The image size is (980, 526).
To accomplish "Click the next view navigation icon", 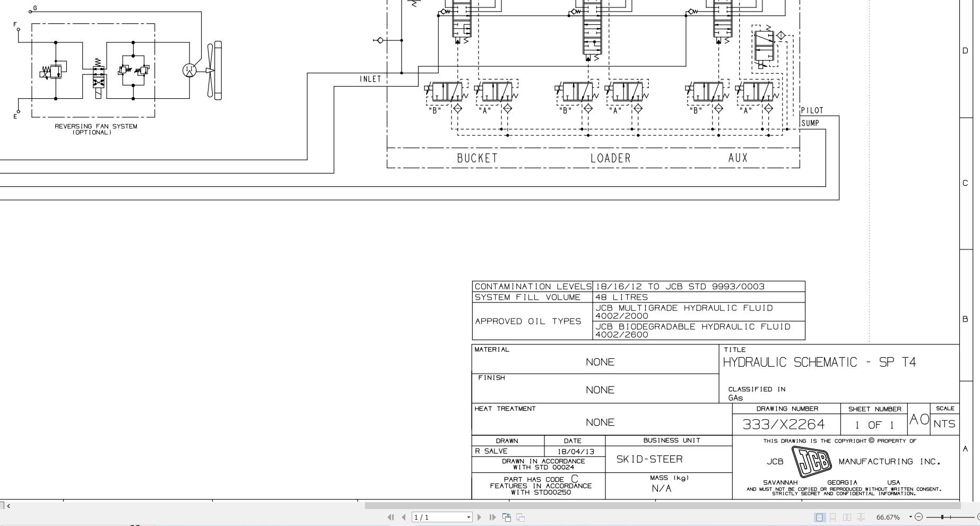I will tap(521, 517).
